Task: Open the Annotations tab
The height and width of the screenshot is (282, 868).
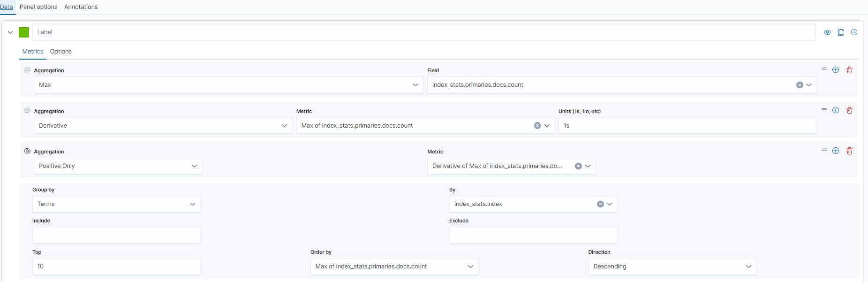Action: [x=81, y=7]
